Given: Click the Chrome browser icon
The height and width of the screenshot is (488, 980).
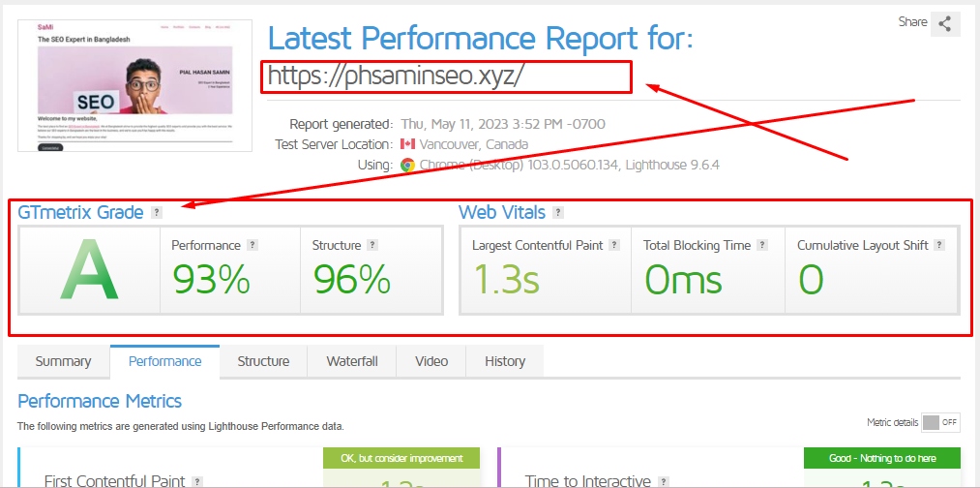Looking at the screenshot, I should coord(407,166).
